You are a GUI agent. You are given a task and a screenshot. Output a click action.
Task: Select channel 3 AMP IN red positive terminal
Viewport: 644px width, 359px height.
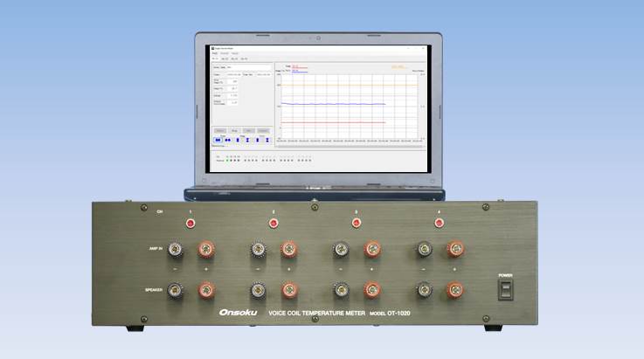[x=372, y=249]
